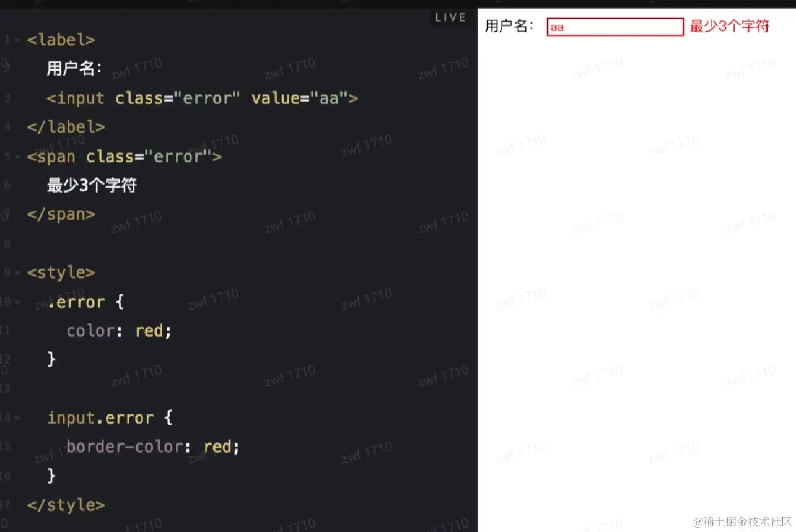Click the color: red; declaration
The image size is (796, 532).
[x=119, y=331]
